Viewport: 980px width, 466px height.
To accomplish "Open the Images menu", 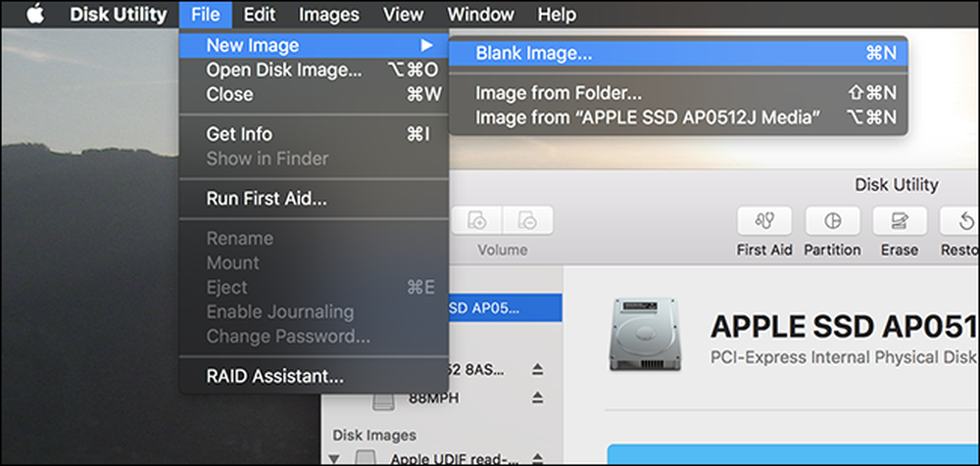I will 328,15.
